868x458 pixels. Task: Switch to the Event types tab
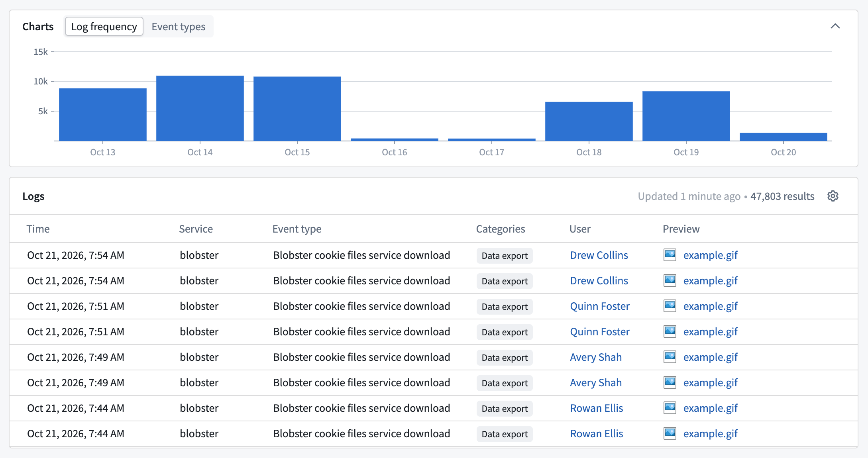[179, 26]
